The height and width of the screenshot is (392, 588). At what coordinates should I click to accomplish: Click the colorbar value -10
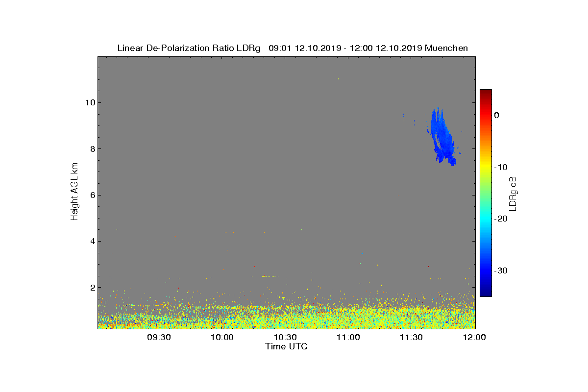click(x=500, y=167)
